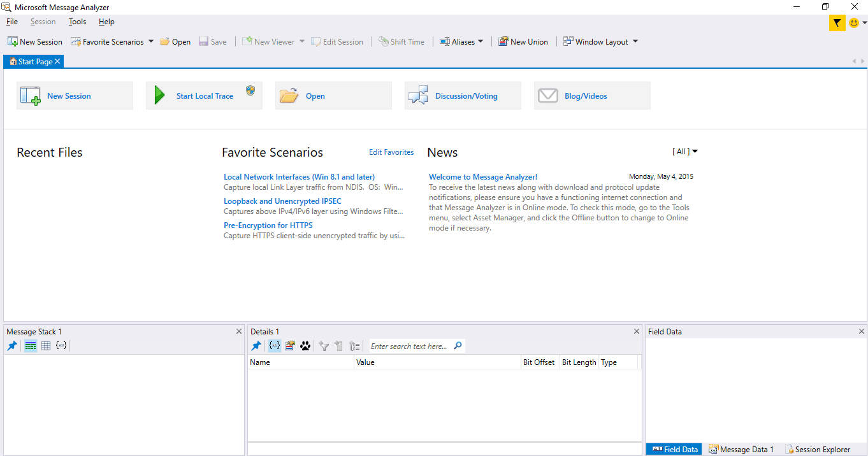Click the yellow filter icon at top right

837,23
